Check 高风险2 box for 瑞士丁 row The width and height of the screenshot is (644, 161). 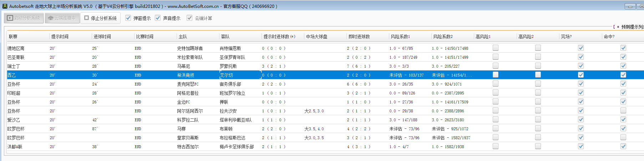[538, 66]
